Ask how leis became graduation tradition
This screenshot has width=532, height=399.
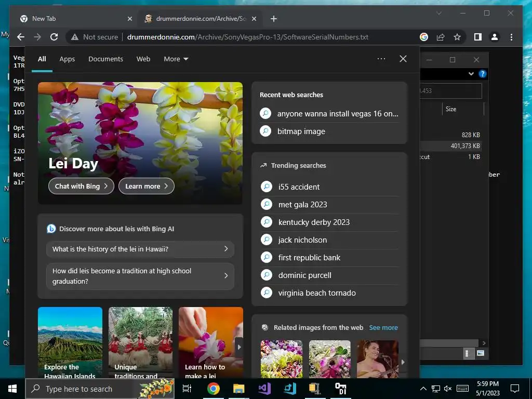140,276
